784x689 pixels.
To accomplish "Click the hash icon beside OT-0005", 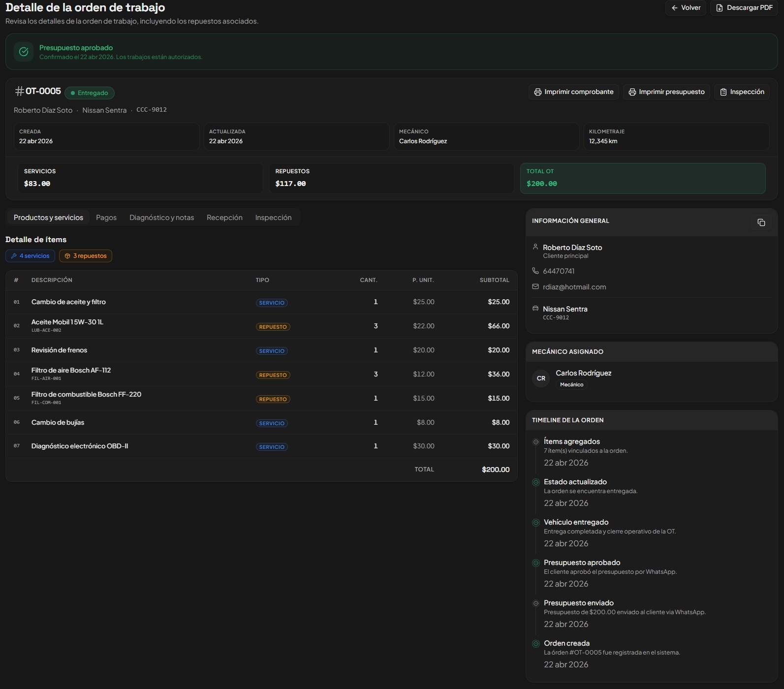I will [x=19, y=91].
